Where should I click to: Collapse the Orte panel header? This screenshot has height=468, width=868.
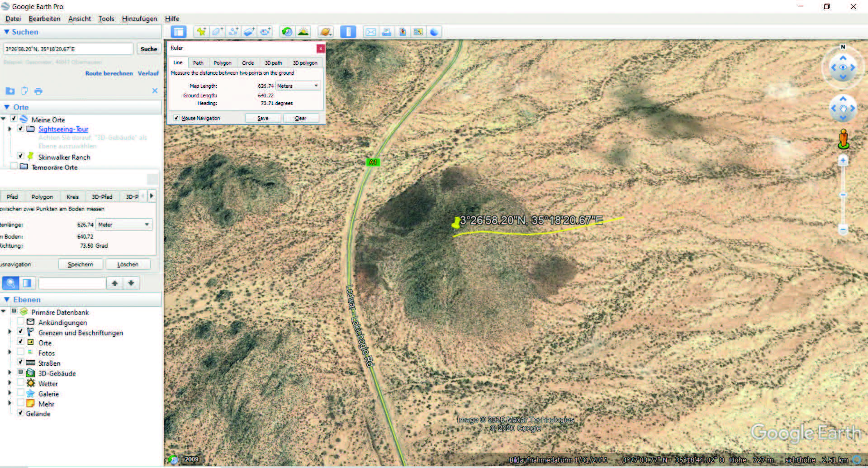point(7,107)
